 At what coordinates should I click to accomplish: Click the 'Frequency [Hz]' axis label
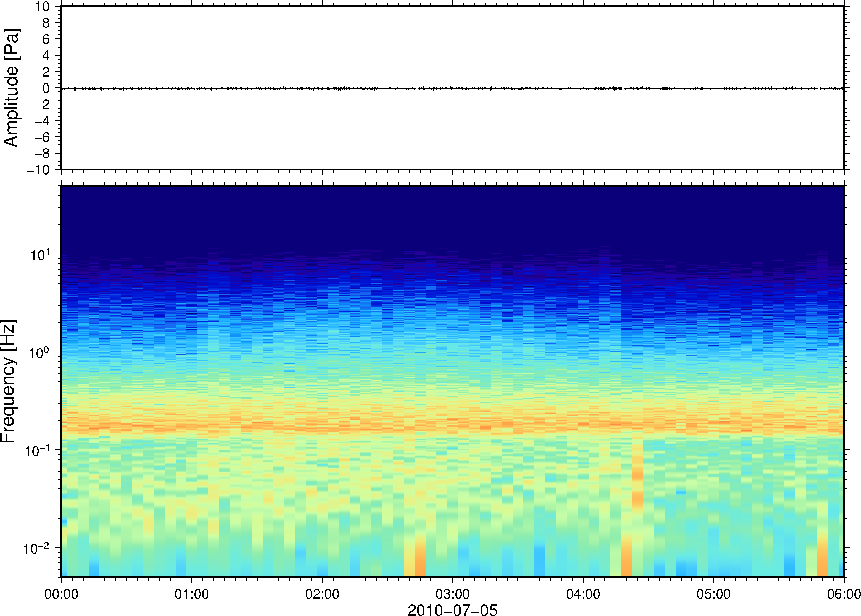pos(8,381)
